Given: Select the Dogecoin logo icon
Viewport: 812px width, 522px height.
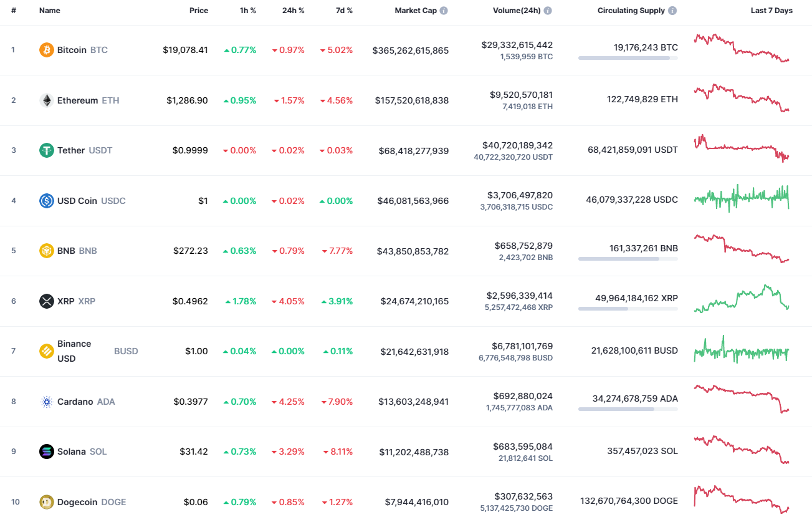Looking at the screenshot, I should 47,501.
